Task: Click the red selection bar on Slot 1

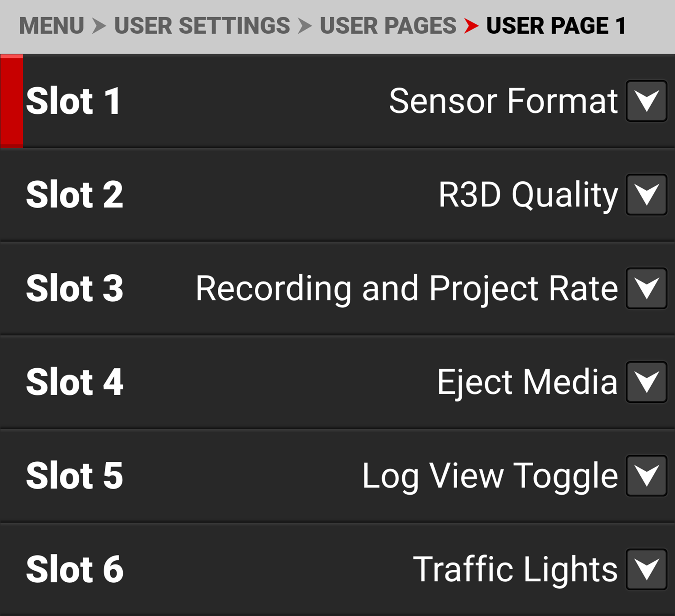Action: tap(12, 101)
